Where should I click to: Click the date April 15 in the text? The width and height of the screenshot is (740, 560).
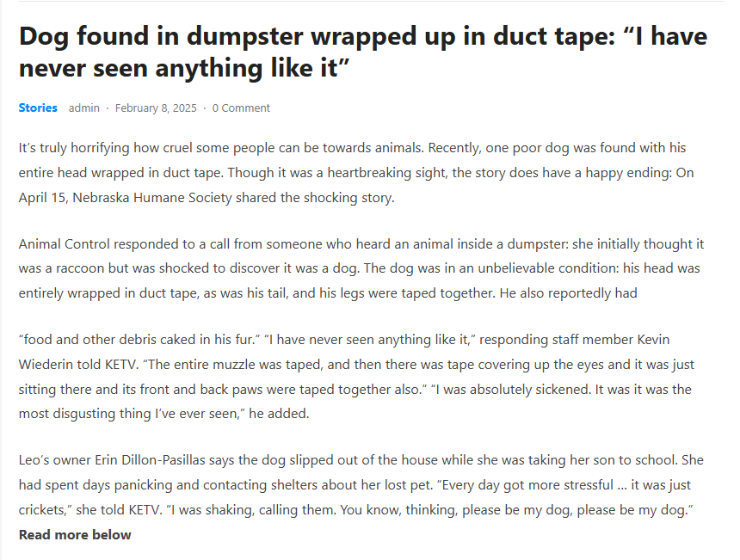tap(43, 197)
